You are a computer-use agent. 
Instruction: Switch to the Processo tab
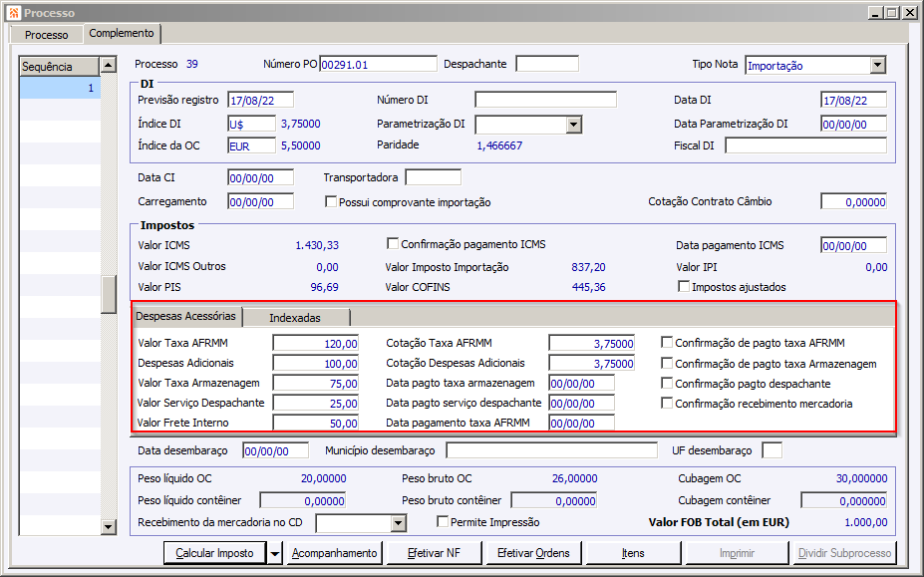(47, 35)
